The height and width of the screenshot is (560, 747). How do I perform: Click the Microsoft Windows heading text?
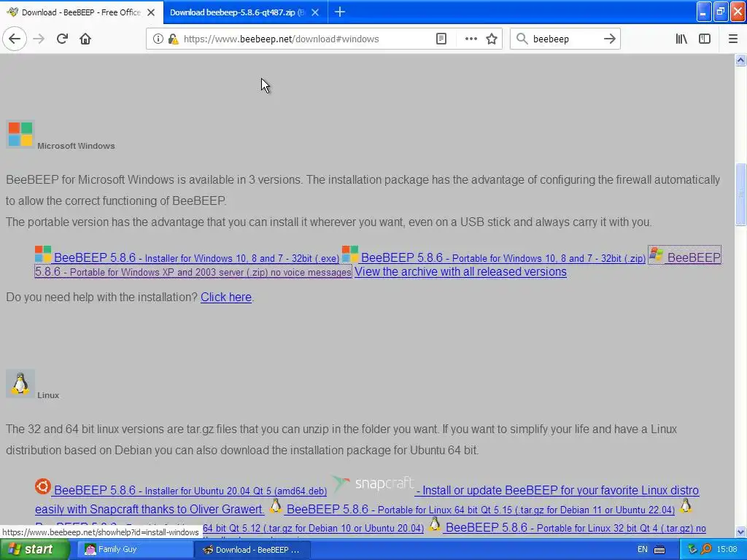[x=76, y=146]
